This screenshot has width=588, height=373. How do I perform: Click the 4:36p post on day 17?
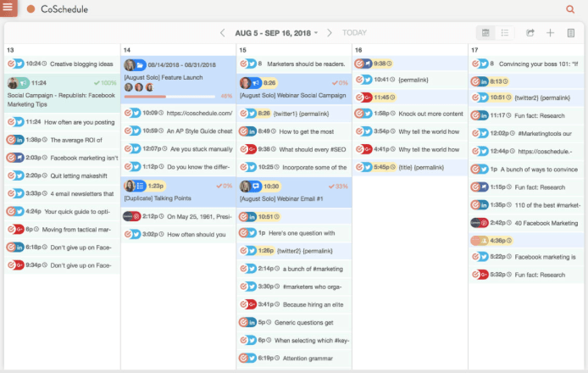coord(526,241)
